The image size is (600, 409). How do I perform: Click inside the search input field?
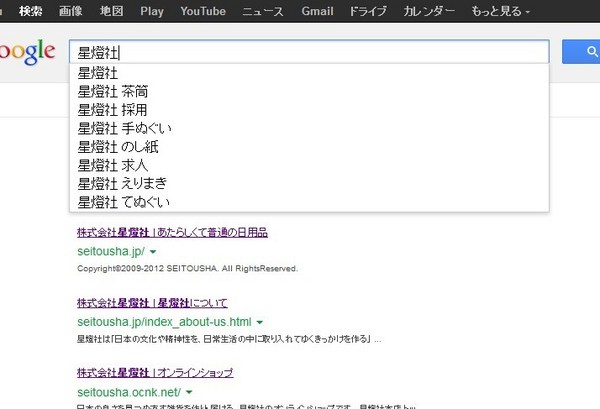309,52
